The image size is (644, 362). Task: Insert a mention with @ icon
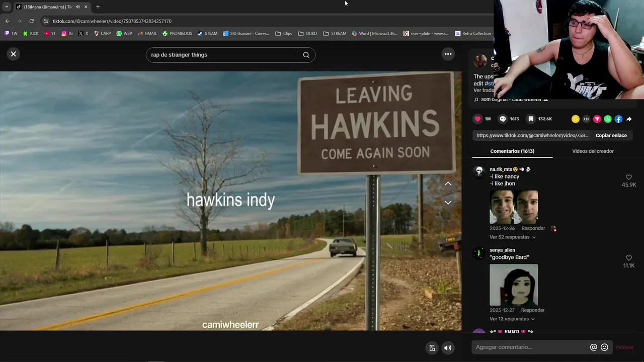pyautogui.click(x=594, y=347)
